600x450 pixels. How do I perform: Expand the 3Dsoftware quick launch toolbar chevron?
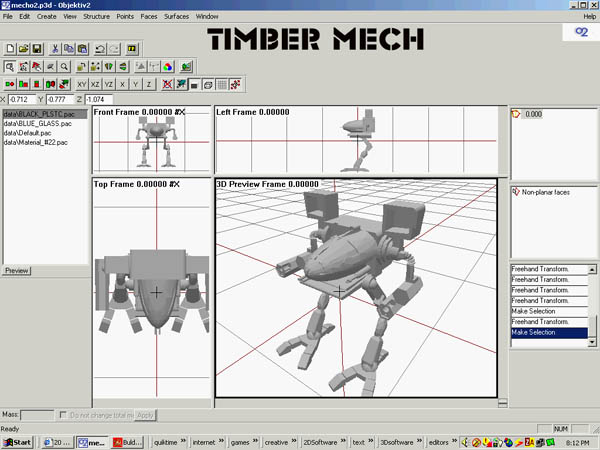(x=419, y=441)
